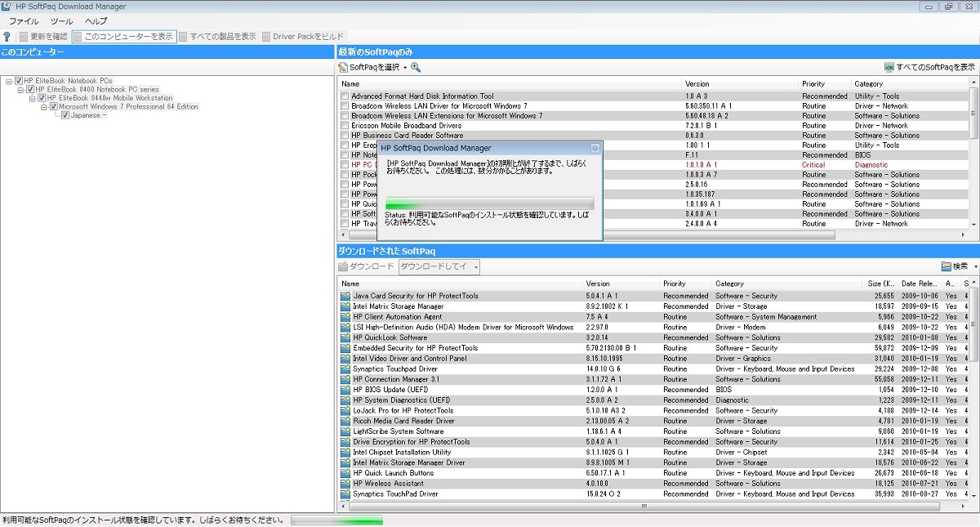Collapse HP EliteBook Notebook PCs tree node
The image size is (980, 527).
click(9, 81)
